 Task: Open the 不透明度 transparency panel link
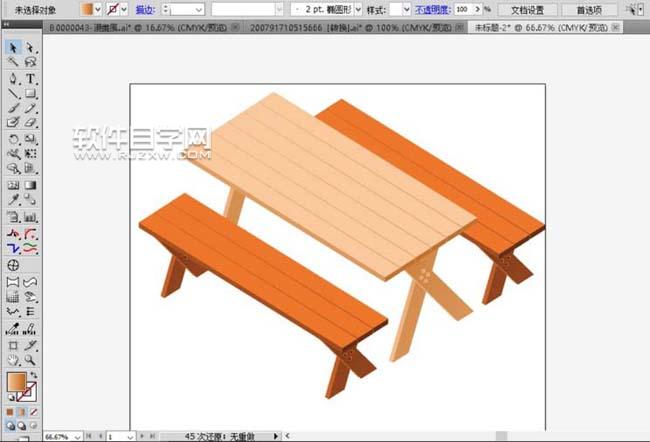click(432, 10)
